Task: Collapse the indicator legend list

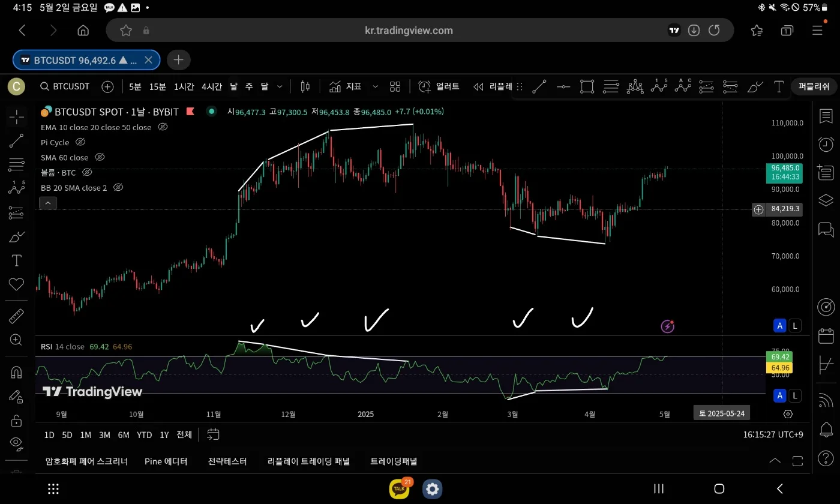Action: coord(47,203)
